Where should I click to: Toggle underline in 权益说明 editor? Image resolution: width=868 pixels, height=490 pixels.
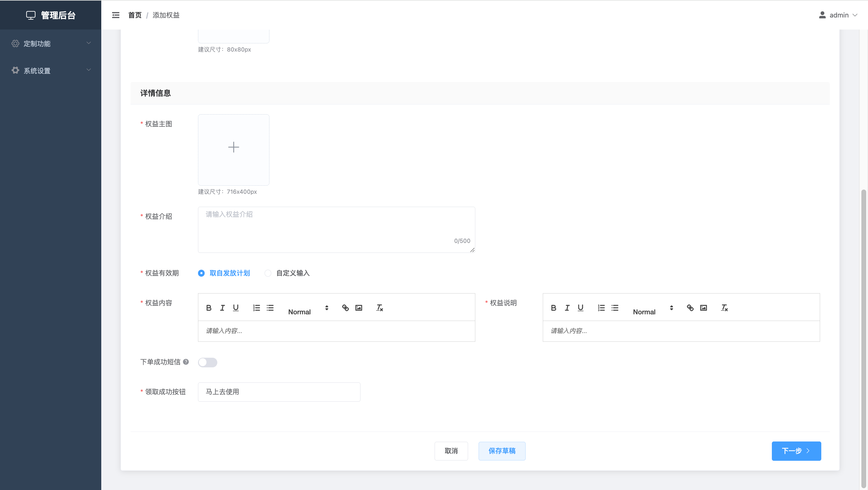580,308
